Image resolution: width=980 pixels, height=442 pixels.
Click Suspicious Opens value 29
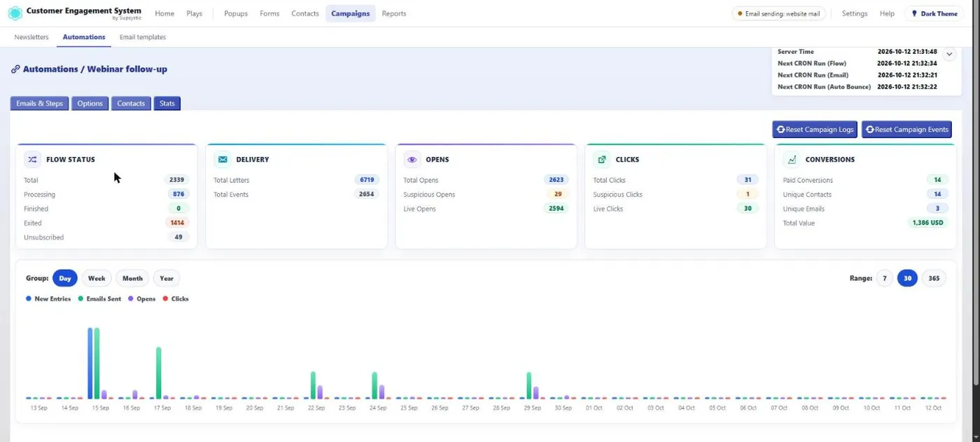(558, 194)
